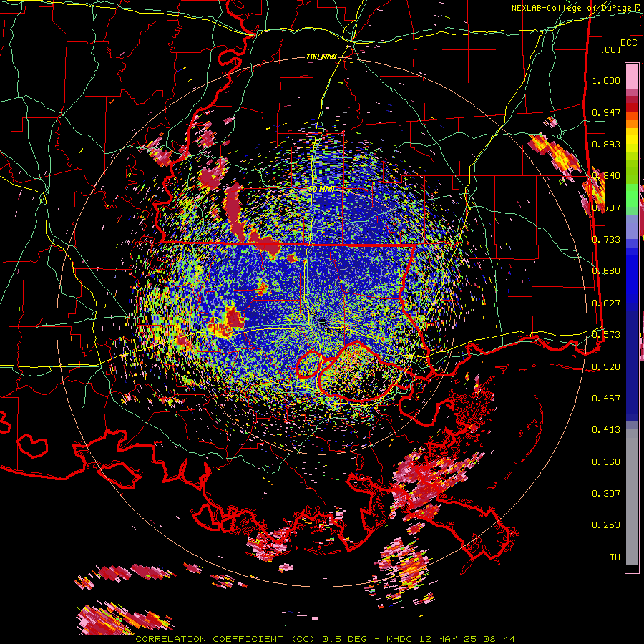
Task: Select the 0.680 scale value
Action: coord(606,271)
